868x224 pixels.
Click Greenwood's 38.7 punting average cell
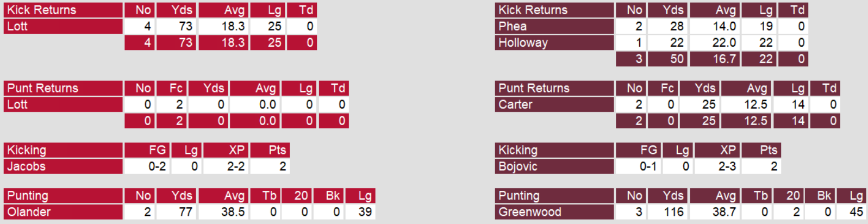pos(724,212)
